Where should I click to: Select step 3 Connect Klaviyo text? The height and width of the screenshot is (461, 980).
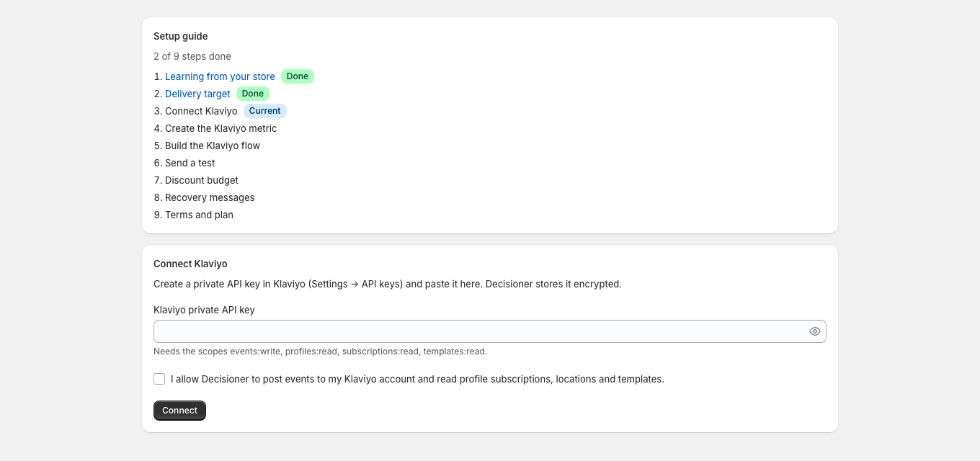(201, 111)
